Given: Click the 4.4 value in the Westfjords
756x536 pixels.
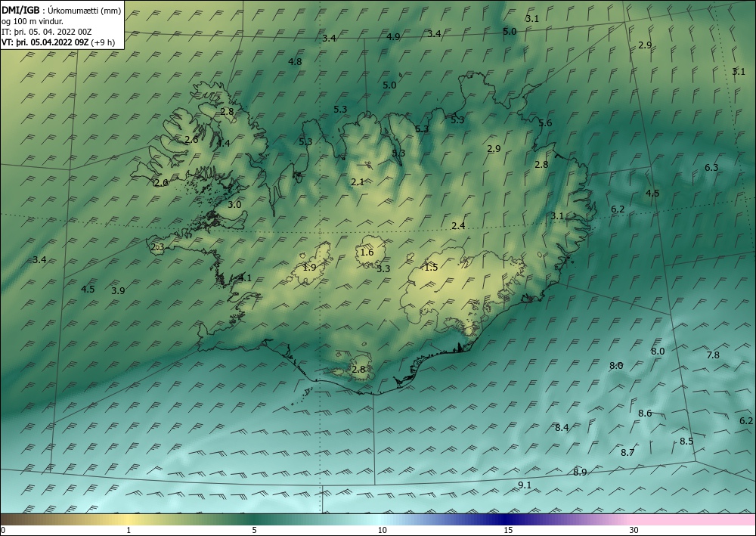Looking at the screenshot, I should [223, 143].
